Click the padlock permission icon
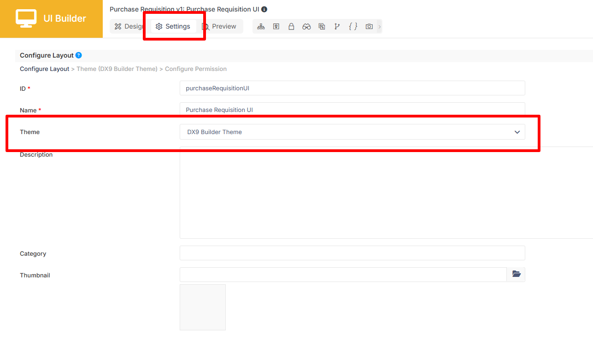This screenshot has width=593, height=364. pyautogui.click(x=291, y=26)
